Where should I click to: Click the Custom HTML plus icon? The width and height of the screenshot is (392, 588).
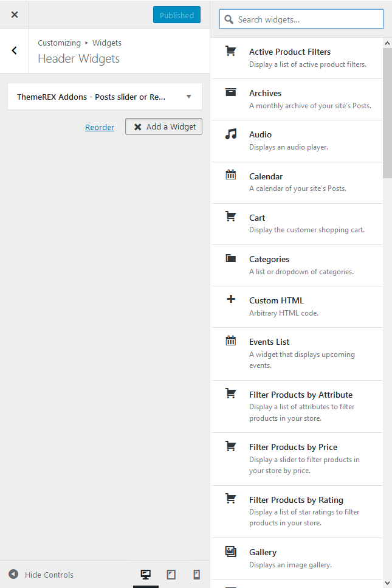pyautogui.click(x=231, y=299)
